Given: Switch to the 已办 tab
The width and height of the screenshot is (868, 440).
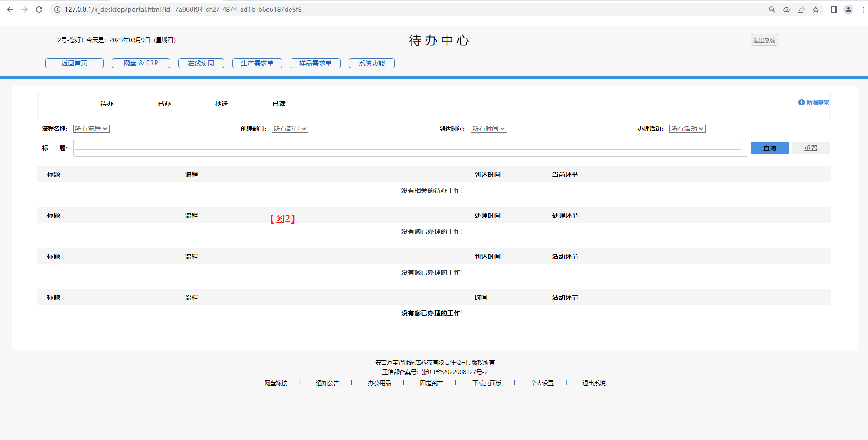Looking at the screenshot, I should [x=164, y=104].
